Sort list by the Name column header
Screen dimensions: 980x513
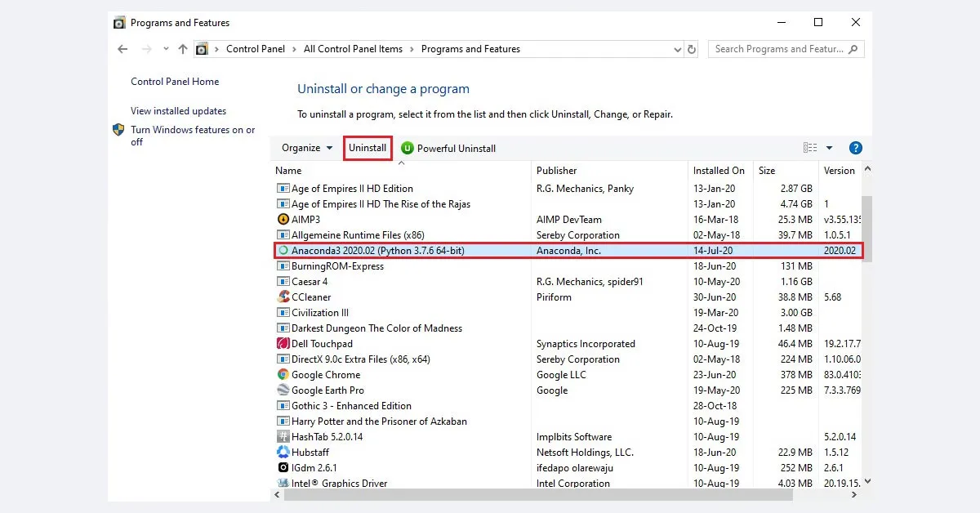pyautogui.click(x=287, y=171)
